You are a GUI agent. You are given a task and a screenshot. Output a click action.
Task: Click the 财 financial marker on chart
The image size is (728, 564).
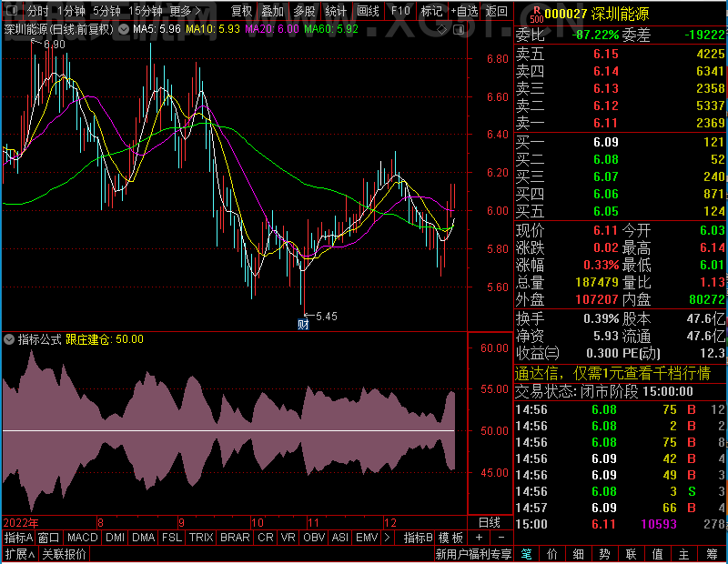303,324
